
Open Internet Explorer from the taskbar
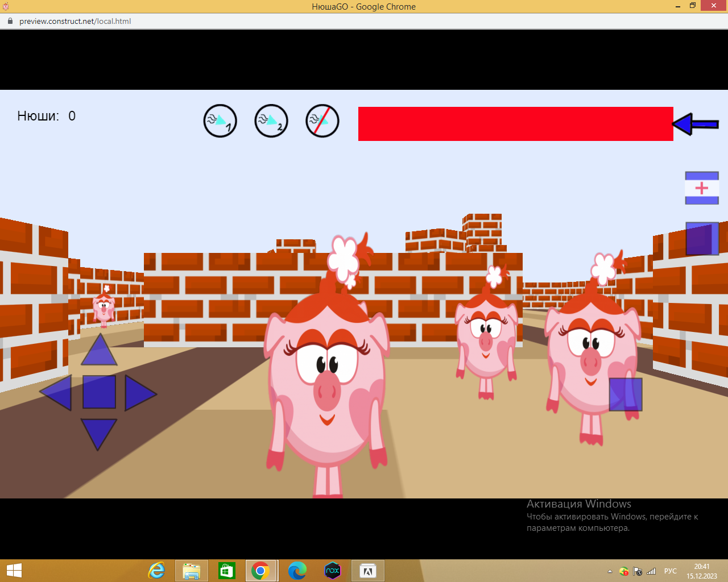pos(156,571)
